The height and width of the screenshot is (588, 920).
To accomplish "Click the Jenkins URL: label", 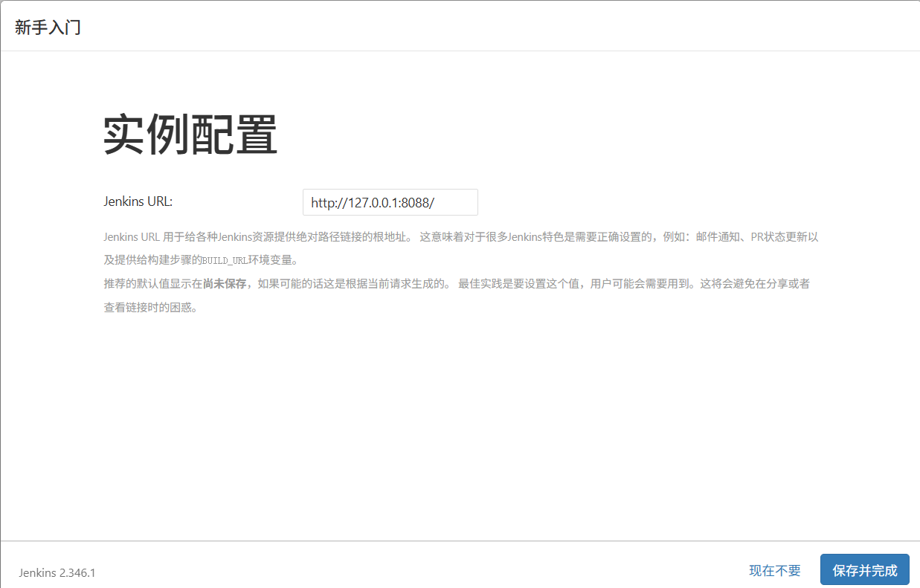I will point(138,201).
